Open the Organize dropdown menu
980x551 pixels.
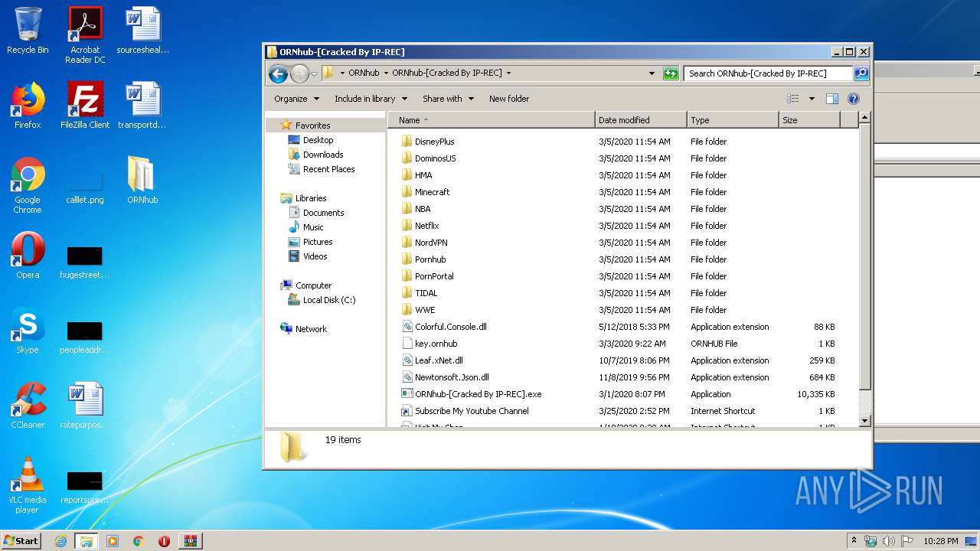(296, 99)
